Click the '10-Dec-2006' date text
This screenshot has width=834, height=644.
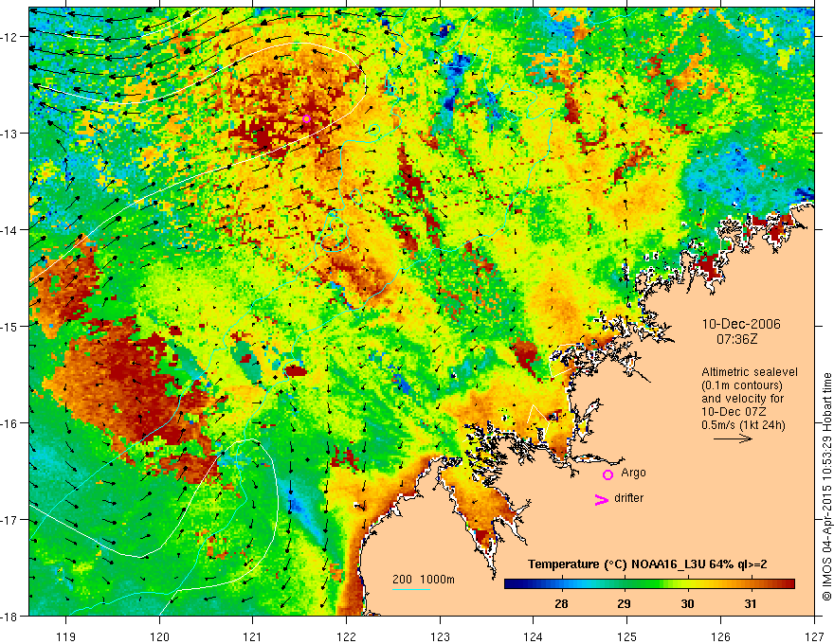click(x=741, y=324)
